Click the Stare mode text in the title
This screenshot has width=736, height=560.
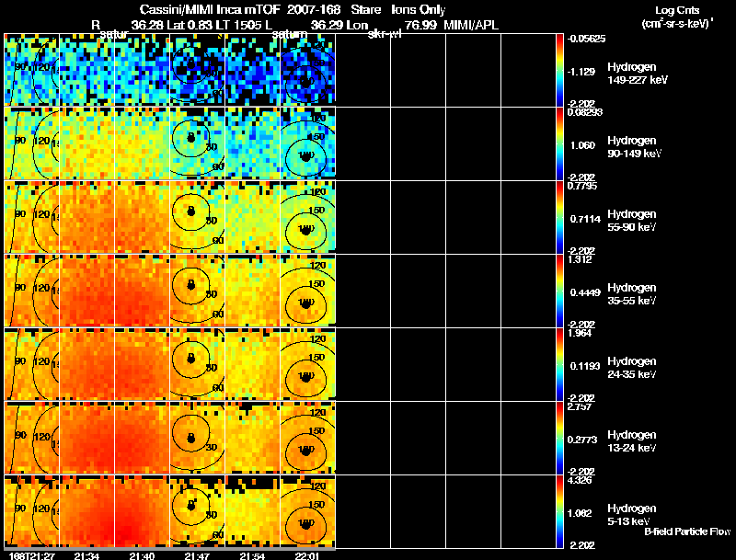(x=366, y=9)
